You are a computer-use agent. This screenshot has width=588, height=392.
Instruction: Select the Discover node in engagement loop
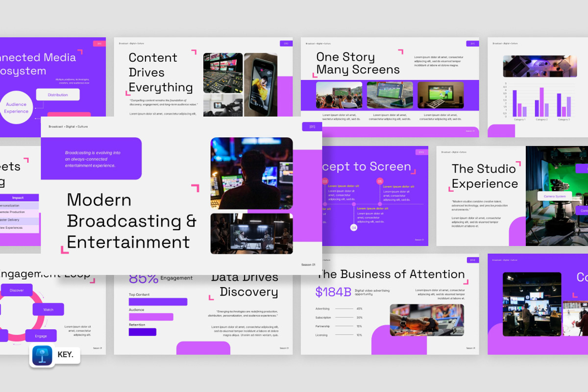(x=16, y=290)
